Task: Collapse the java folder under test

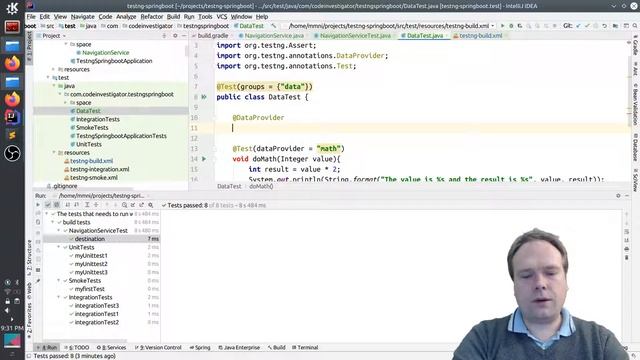Action: tap(54, 86)
